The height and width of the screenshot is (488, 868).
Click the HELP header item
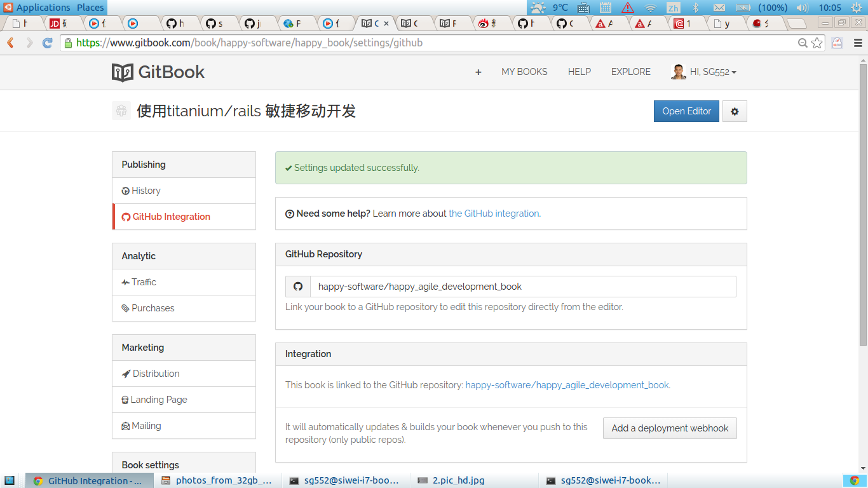(580, 72)
